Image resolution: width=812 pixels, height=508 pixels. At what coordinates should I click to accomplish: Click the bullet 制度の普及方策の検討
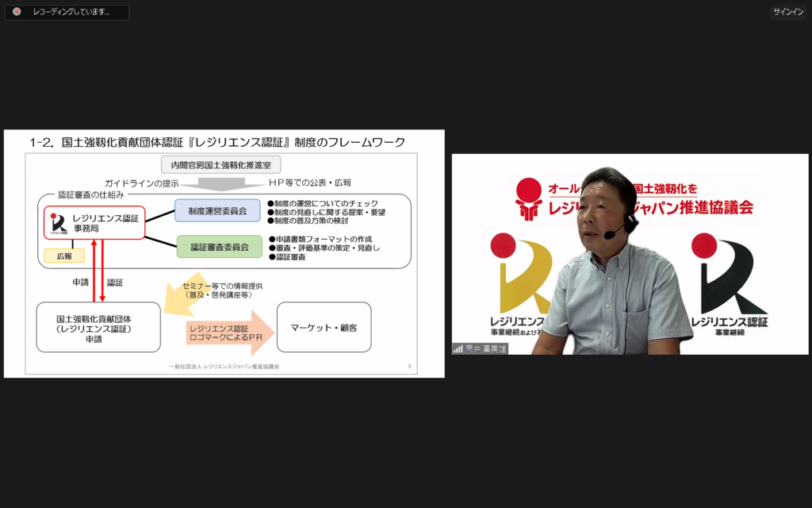(x=308, y=221)
